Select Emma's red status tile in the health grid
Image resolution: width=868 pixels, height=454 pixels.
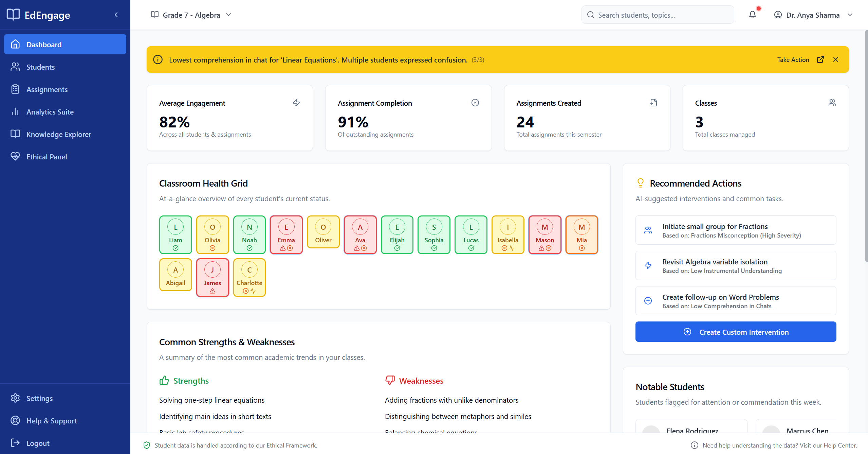tap(286, 234)
